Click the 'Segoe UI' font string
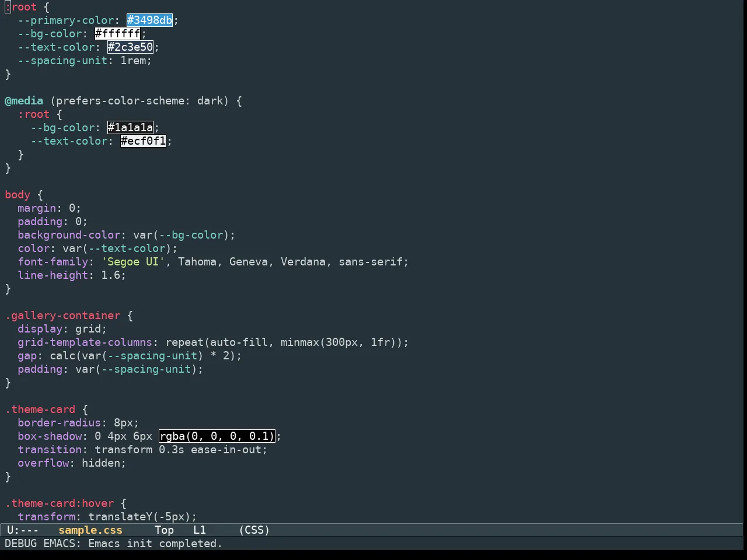Viewport: 747px width, 560px height. click(133, 262)
